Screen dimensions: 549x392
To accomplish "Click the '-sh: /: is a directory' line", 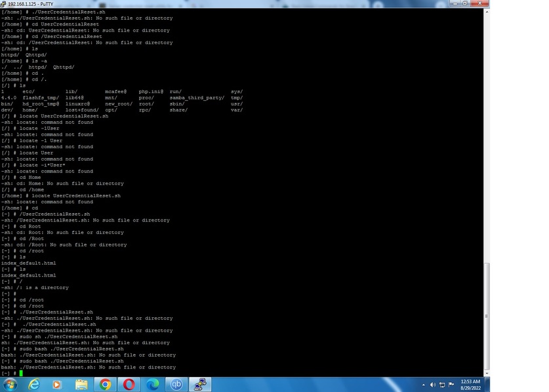I will (x=35, y=287).
